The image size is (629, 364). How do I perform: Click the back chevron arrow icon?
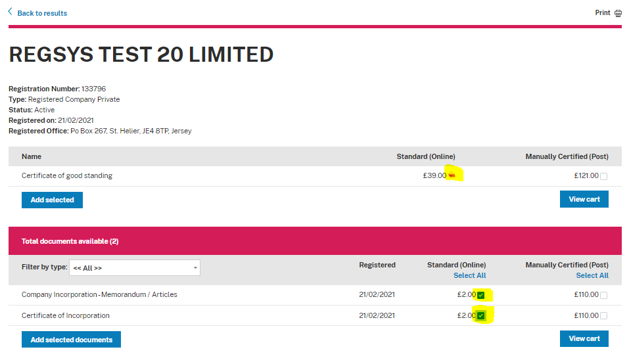coord(11,12)
